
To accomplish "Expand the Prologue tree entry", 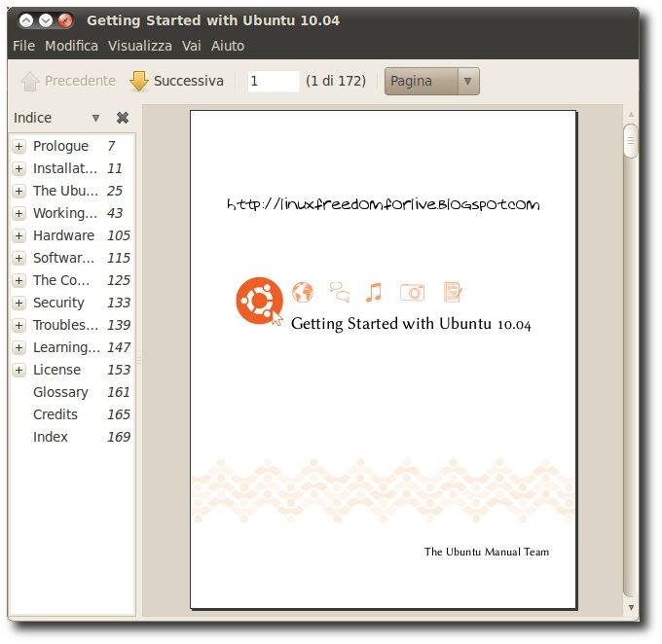I will [x=18, y=147].
